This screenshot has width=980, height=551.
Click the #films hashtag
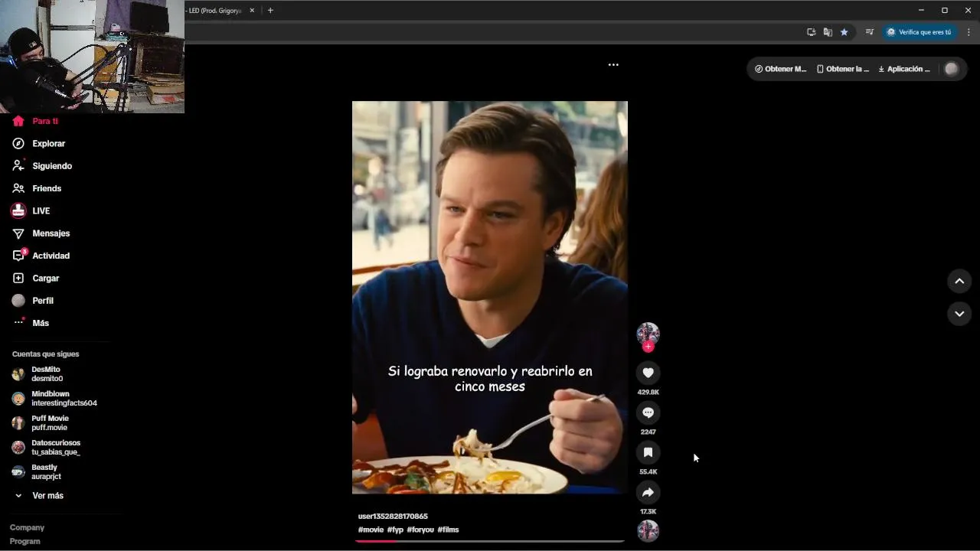(448, 530)
